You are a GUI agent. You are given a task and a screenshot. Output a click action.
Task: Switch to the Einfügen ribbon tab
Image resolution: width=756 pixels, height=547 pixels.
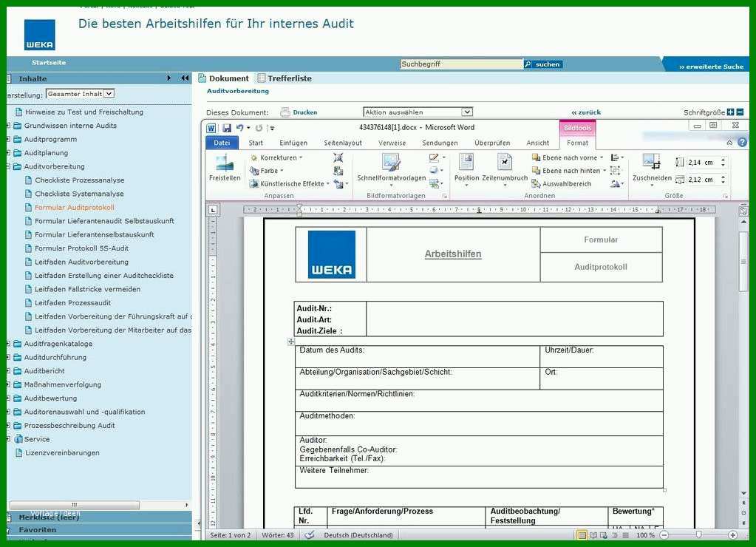[x=293, y=143]
